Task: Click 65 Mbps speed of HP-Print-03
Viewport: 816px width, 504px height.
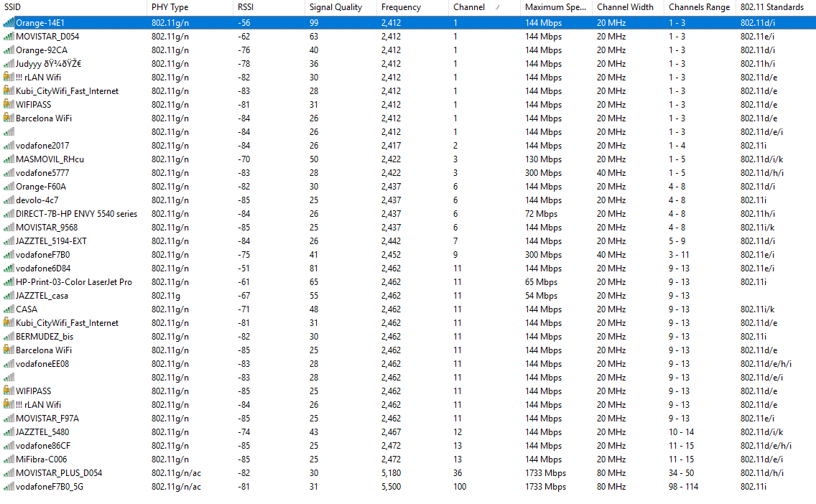Action: tap(541, 282)
